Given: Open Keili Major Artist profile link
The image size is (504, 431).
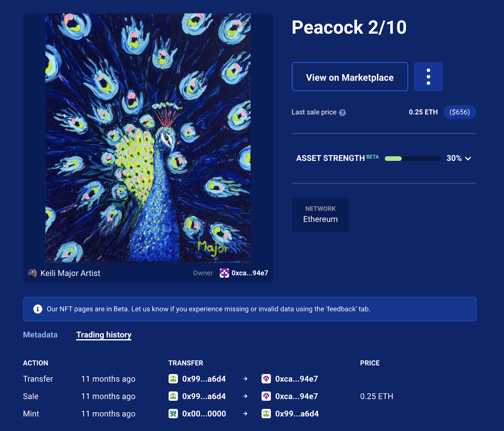Looking at the screenshot, I should pos(70,273).
